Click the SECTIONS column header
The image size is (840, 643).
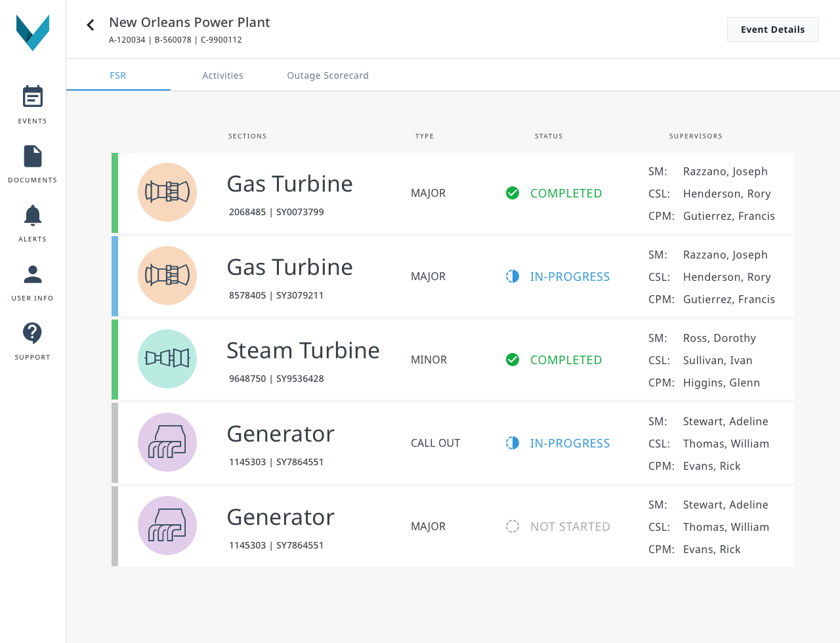(x=247, y=136)
